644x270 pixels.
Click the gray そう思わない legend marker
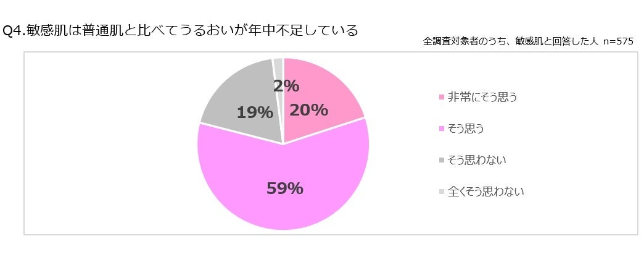tap(441, 161)
